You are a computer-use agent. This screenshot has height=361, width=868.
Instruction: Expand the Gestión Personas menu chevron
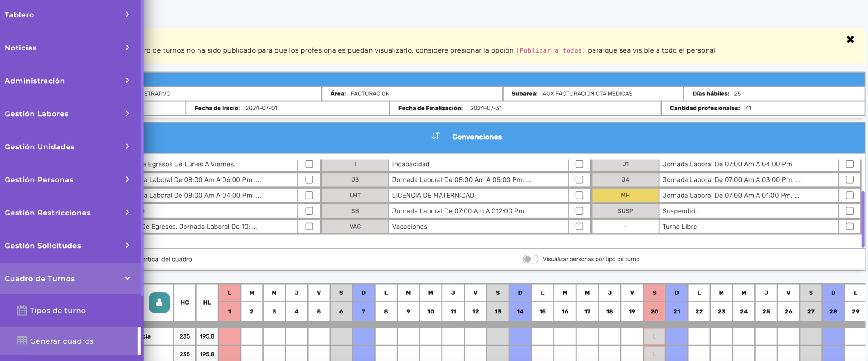(127, 179)
